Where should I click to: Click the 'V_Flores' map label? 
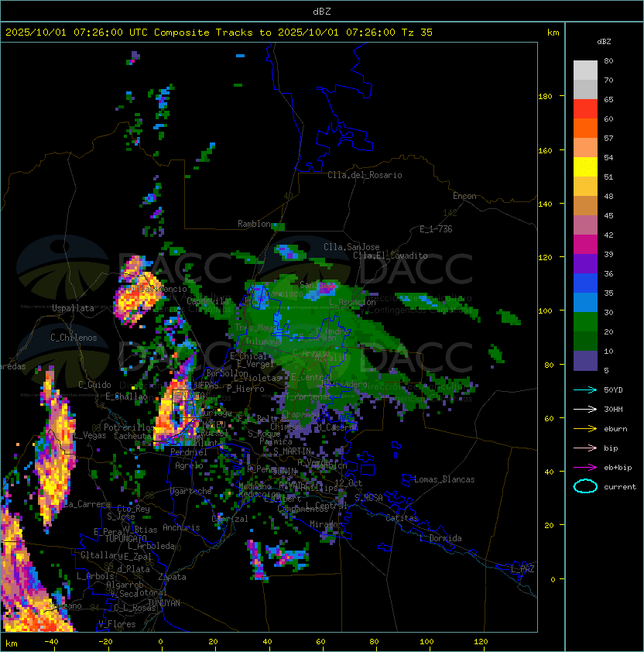(117, 624)
